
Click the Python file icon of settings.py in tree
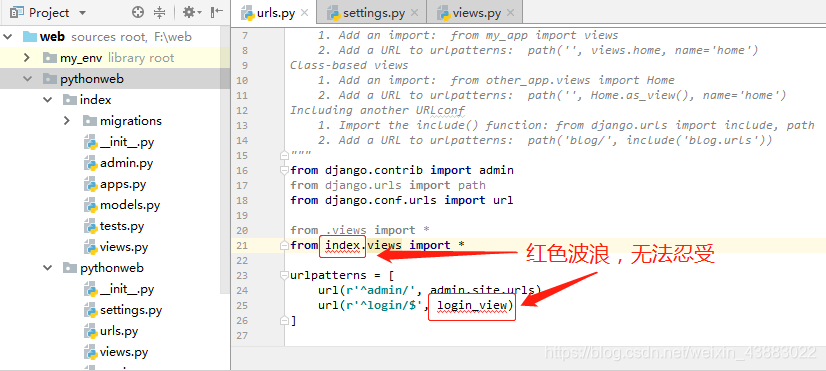coord(91,310)
